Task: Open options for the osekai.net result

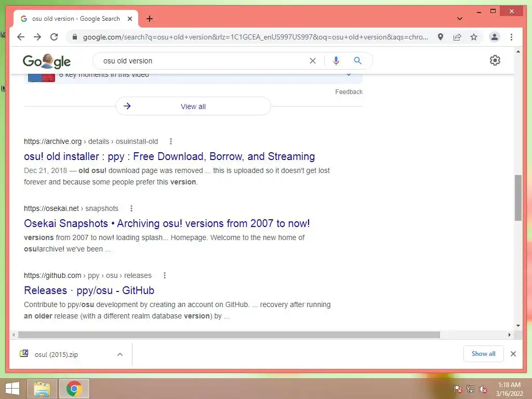Action: click(x=131, y=208)
